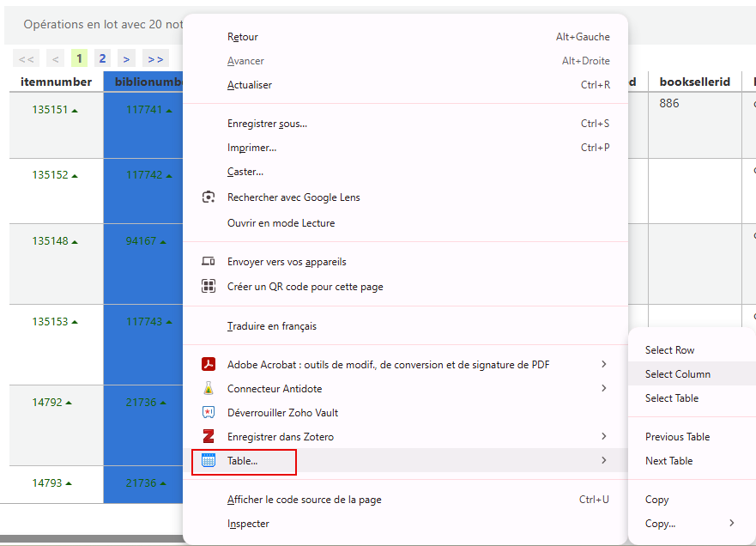The image size is (756, 546).
Task: Choose Envoyer vers vos appareils
Action: [405, 262]
